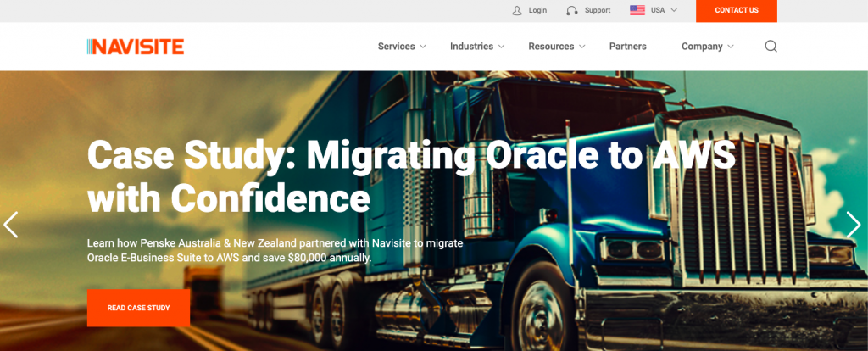Open the search magnifier icon
The image size is (868, 351).
pos(771,47)
